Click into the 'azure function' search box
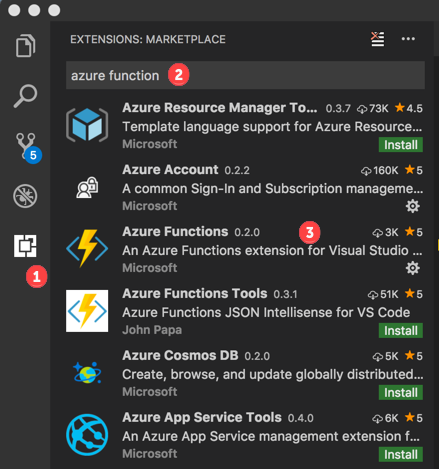 [x=245, y=75]
